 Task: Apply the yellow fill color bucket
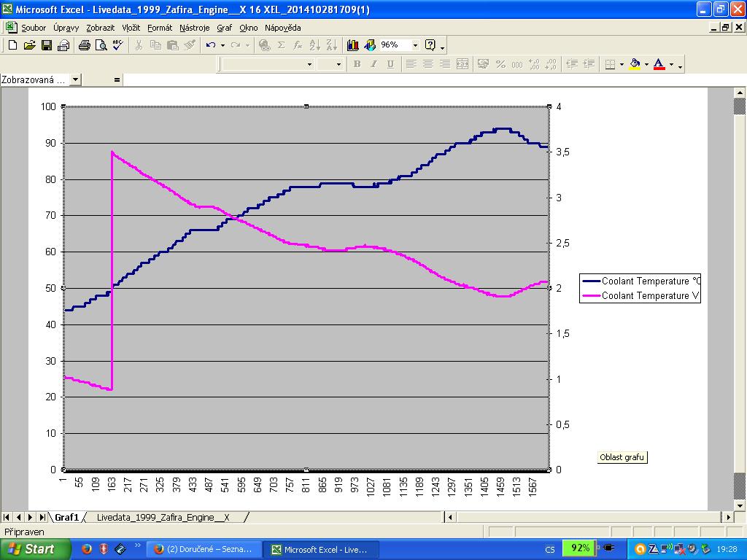click(634, 64)
